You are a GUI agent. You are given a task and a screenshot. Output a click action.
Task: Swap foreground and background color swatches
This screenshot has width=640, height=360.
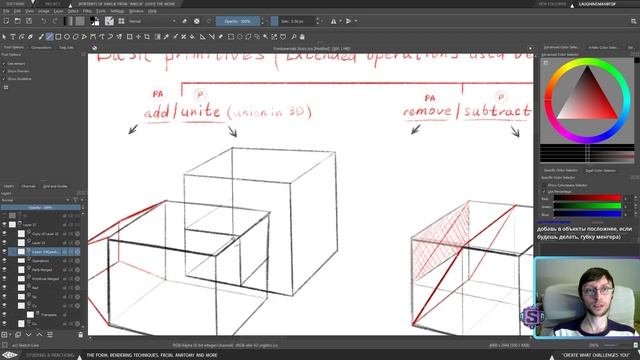pyautogui.click(x=97, y=18)
